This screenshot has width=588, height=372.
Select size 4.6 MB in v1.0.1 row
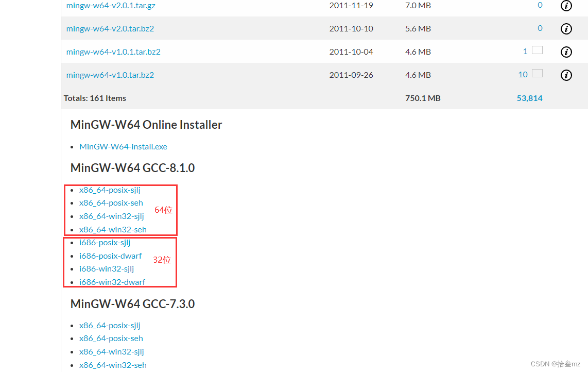point(418,52)
